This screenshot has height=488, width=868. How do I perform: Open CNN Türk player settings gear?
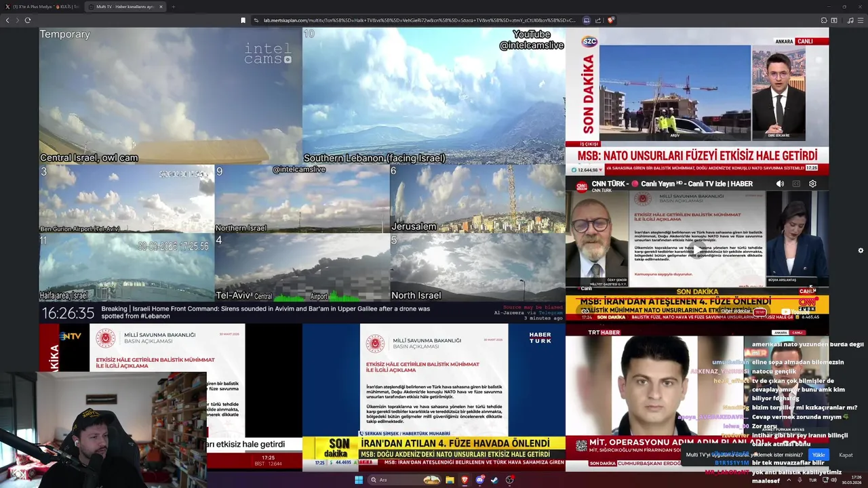coord(812,184)
